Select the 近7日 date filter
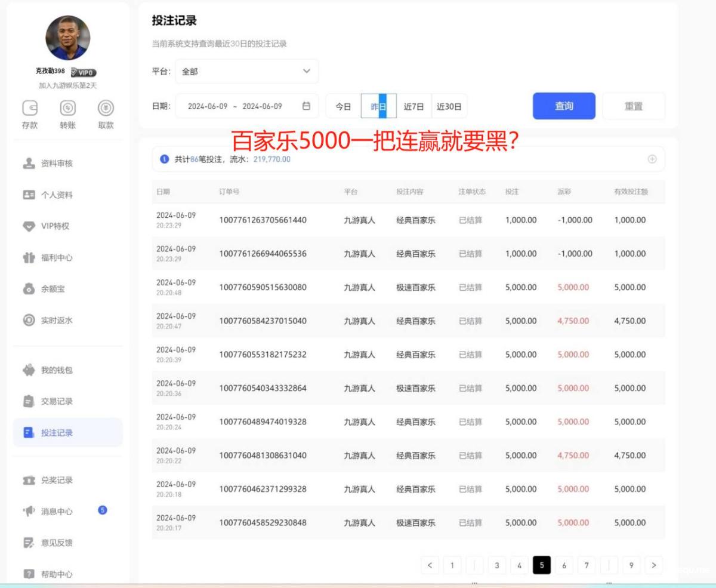 [x=413, y=107]
